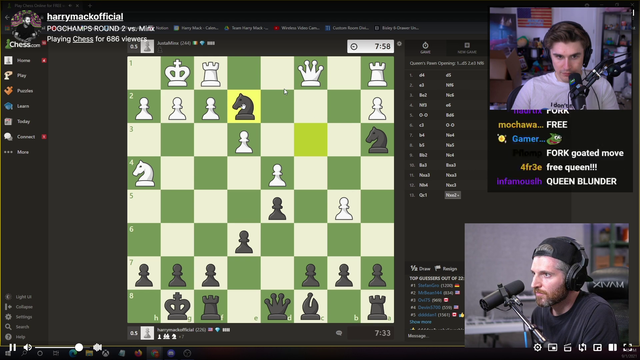The image size is (640, 360).
Task: Click the black knight on a3
Action: 377,140
